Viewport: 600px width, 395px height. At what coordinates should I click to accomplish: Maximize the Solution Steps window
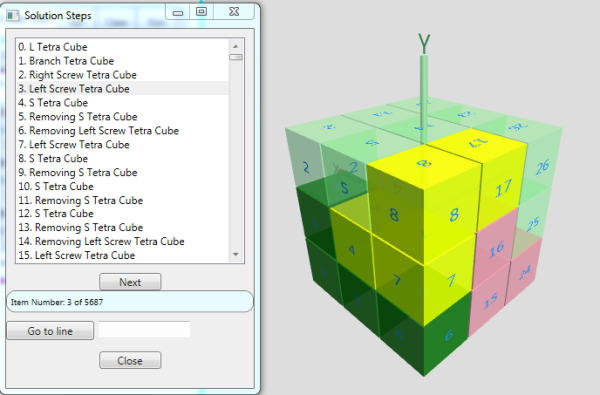[201, 12]
